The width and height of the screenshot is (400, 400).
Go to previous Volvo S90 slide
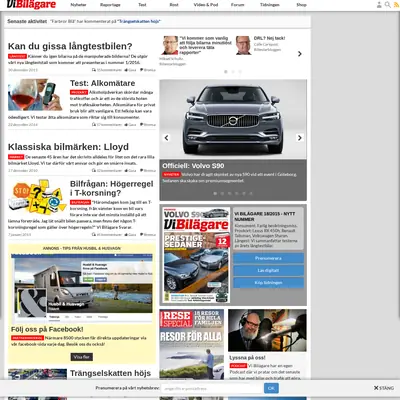click(x=167, y=138)
